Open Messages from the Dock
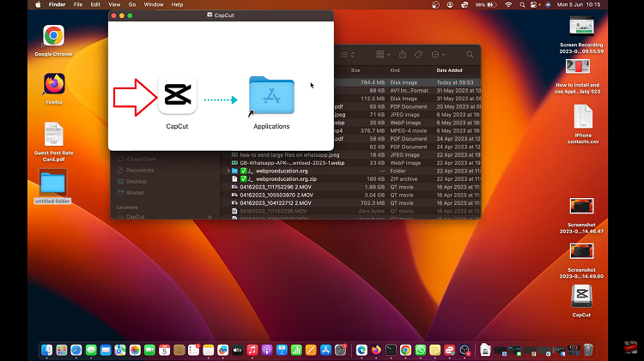 (91, 350)
